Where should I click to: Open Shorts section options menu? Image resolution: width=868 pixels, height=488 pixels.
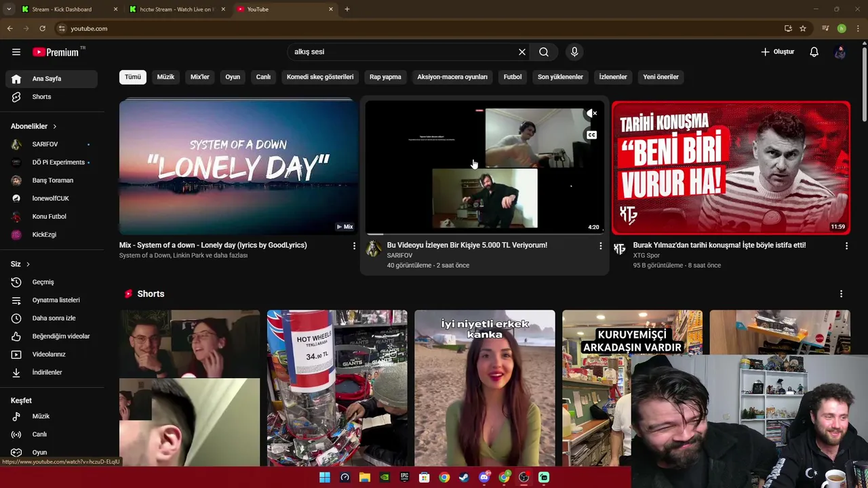point(841,294)
